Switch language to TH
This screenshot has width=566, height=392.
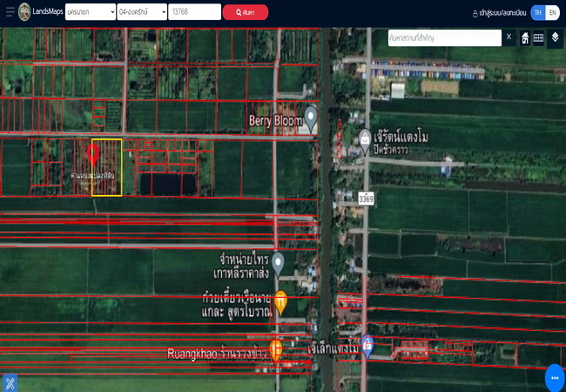[537, 12]
